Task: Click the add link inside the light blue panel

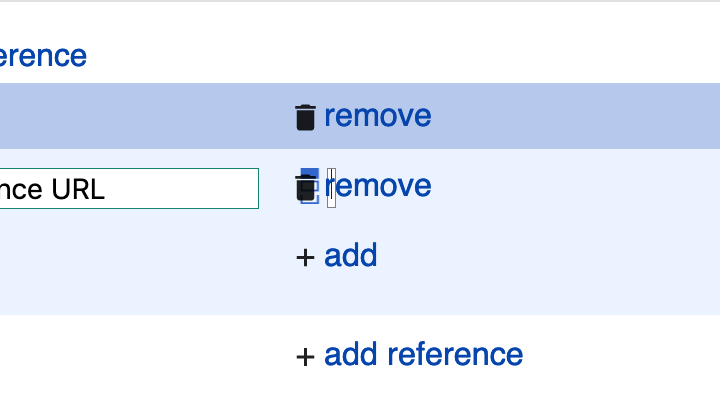Action: pyautogui.click(x=350, y=255)
